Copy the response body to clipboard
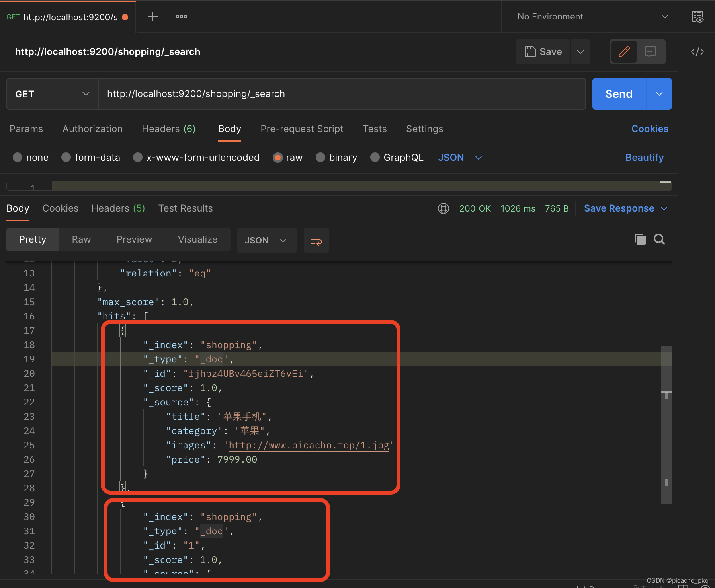 click(x=640, y=239)
